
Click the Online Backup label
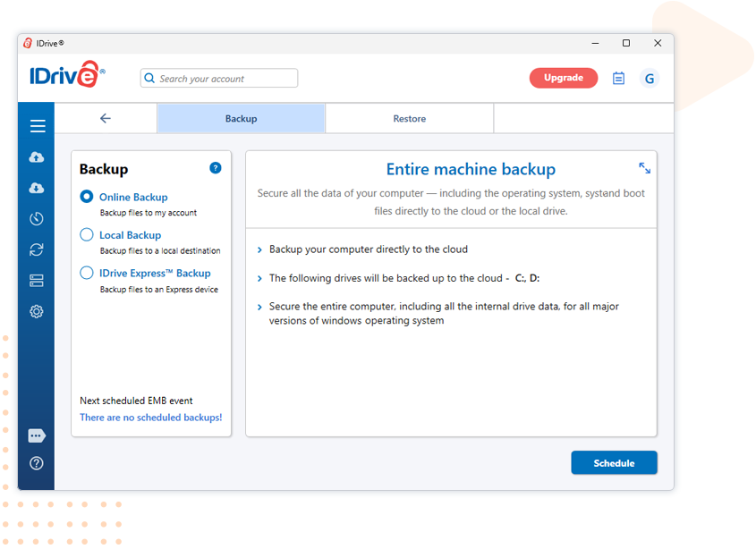coord(133,197)
